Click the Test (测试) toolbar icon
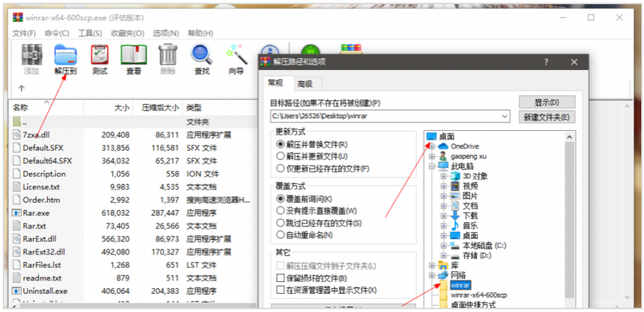The width and height of the screenshot is (644, 312). [100, 55]
